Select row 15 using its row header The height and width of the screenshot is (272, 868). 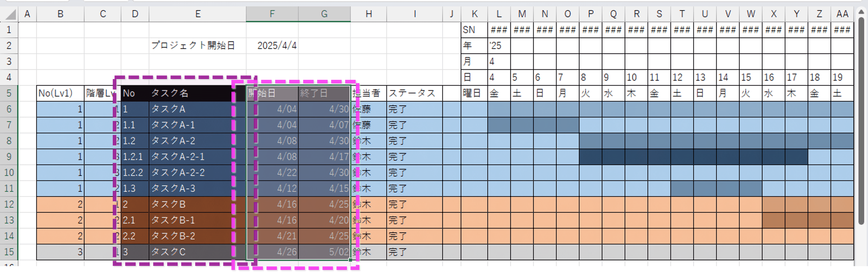pyautogui.click(x=9, y=252)
